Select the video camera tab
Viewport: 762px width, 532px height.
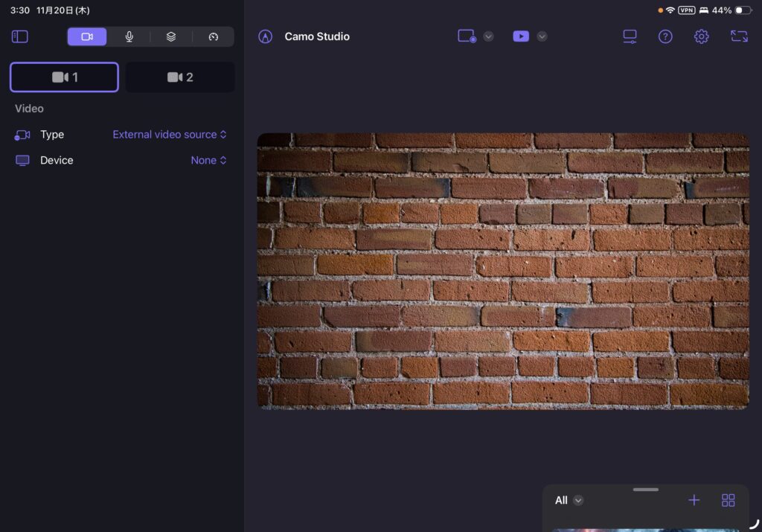[87, 36]
